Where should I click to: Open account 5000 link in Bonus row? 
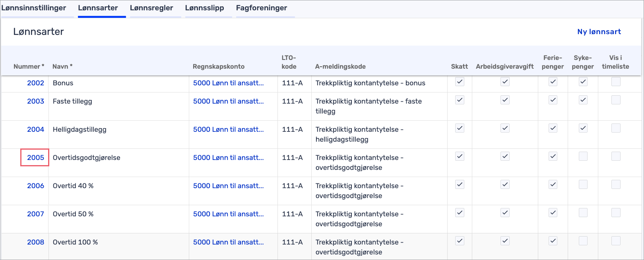click(x=228, y=83)
